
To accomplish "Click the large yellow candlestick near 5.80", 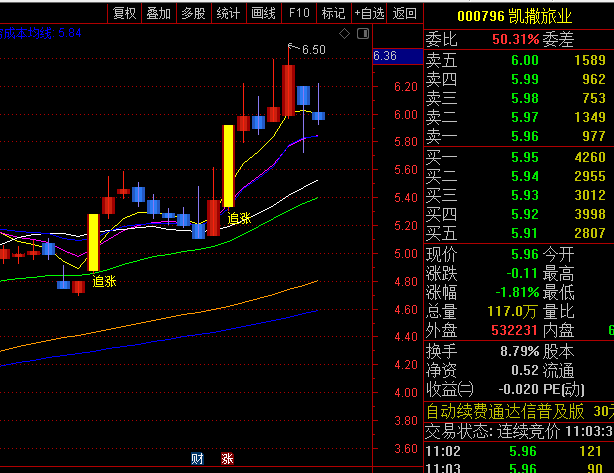I will point(229,166).
